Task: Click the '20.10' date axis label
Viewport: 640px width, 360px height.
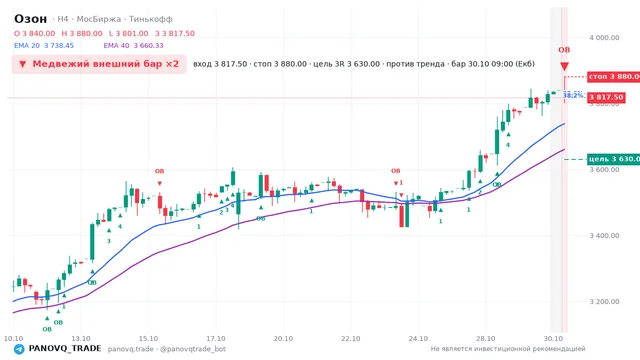Action: pyautogui.click(x=283, y=339)
